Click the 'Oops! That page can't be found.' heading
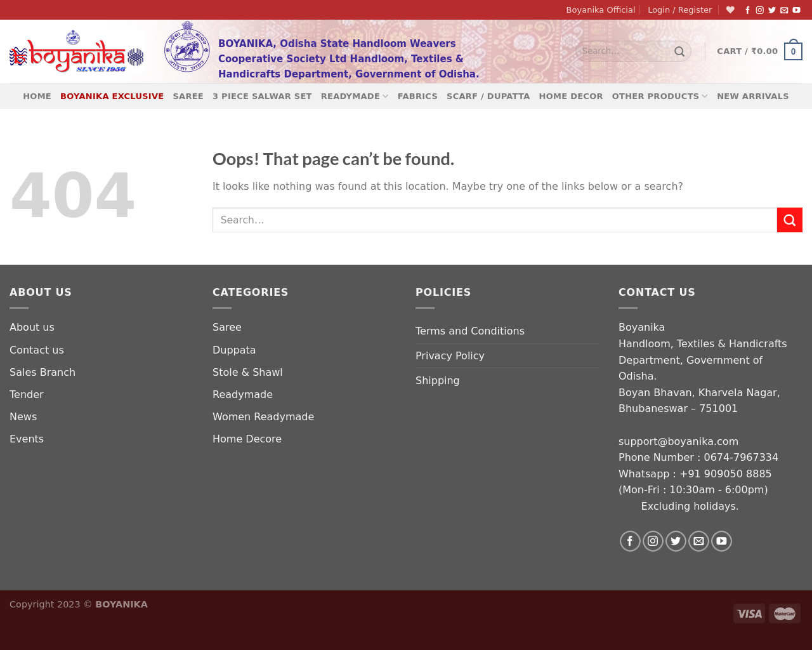 [x=333, y=159]
